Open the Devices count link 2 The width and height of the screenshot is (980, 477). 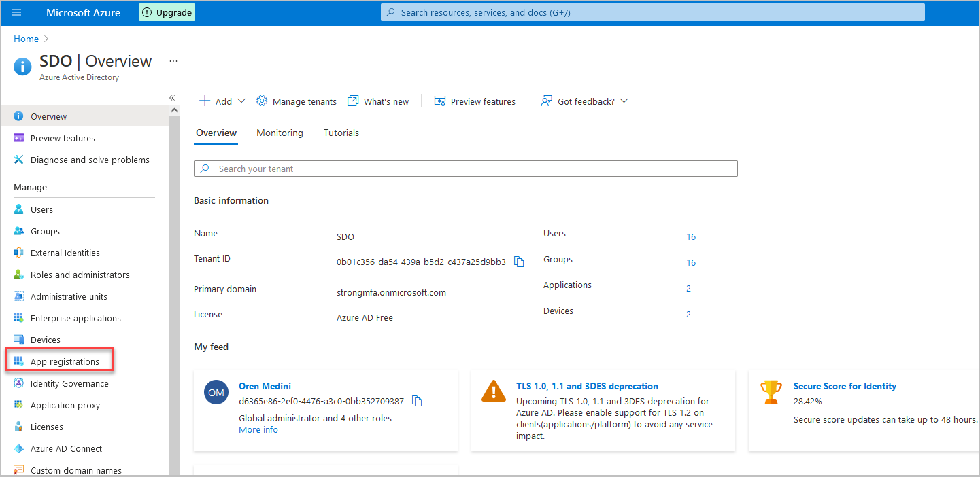(x=688, y=314)
